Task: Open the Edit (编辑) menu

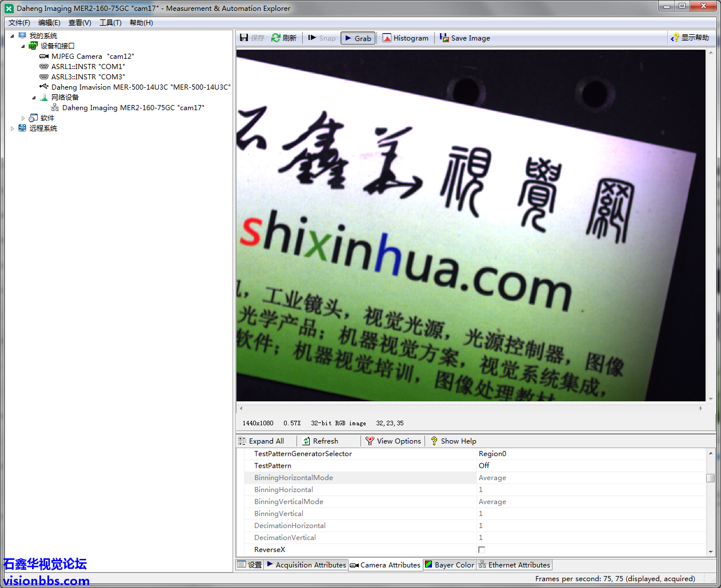Action: click(x=49, y=23)
